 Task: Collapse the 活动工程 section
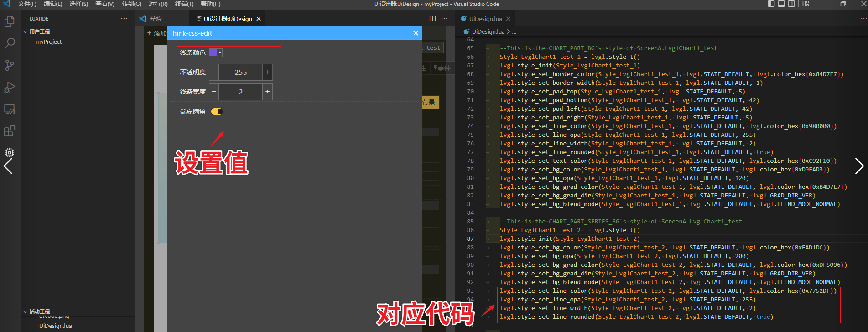click(x=26, y=311)
